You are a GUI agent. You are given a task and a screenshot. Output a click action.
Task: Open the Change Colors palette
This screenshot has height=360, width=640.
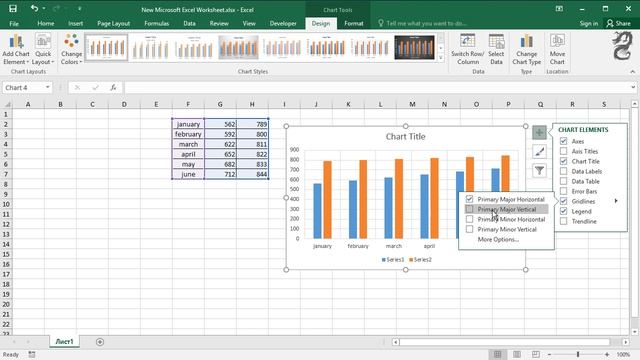71,49
